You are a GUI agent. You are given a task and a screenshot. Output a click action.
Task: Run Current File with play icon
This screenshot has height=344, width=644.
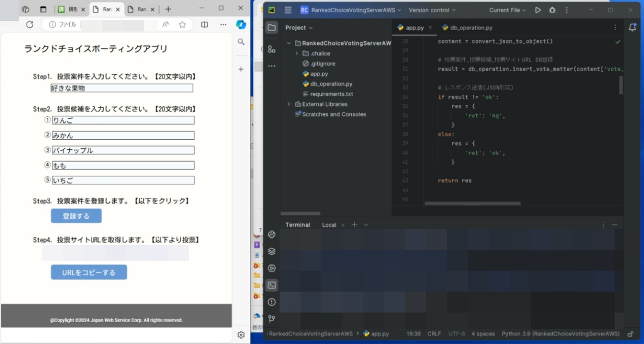538,10
